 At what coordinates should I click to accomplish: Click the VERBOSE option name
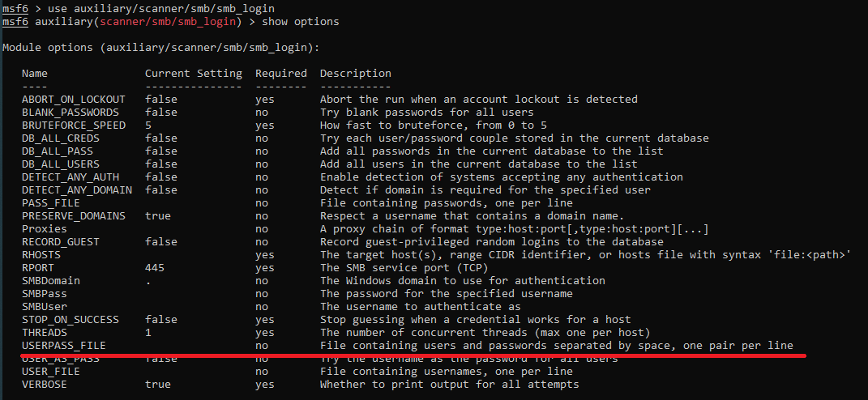point(45,385)
